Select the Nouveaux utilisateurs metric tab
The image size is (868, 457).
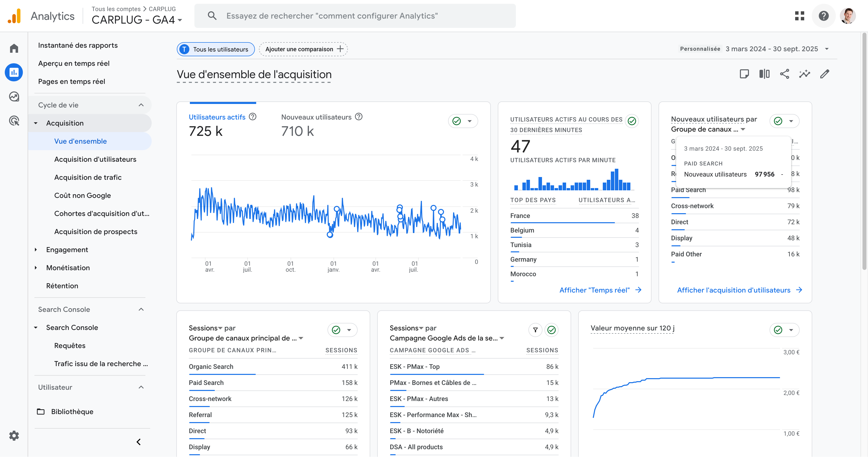[316, 117]
